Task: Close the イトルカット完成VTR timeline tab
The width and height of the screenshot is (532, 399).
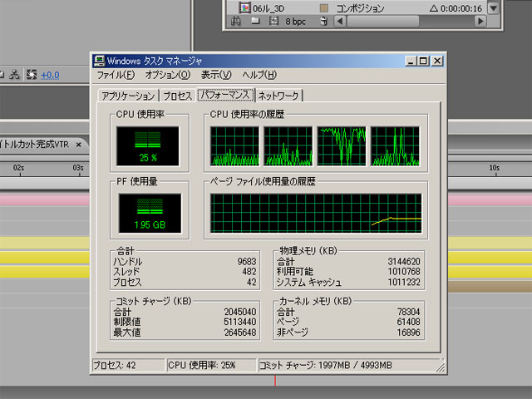Action: 79,145
